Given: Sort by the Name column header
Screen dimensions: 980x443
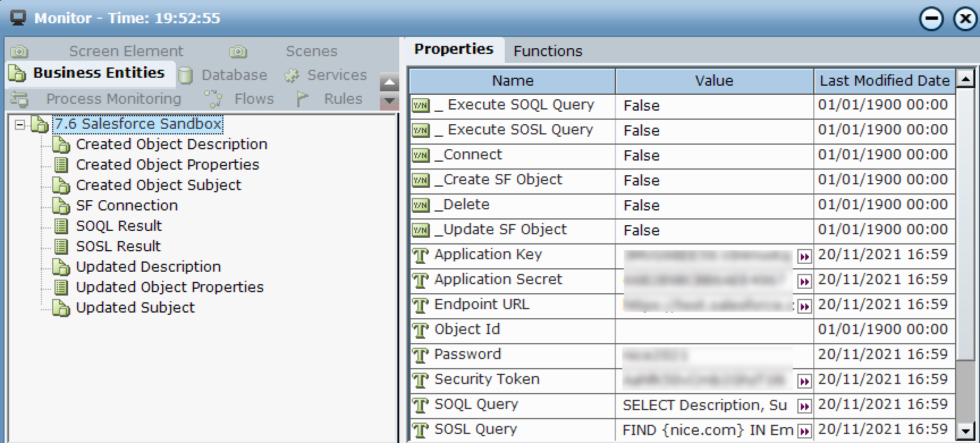Looking at the screenshot, I should pyautogui.click(x=513, y=81).
